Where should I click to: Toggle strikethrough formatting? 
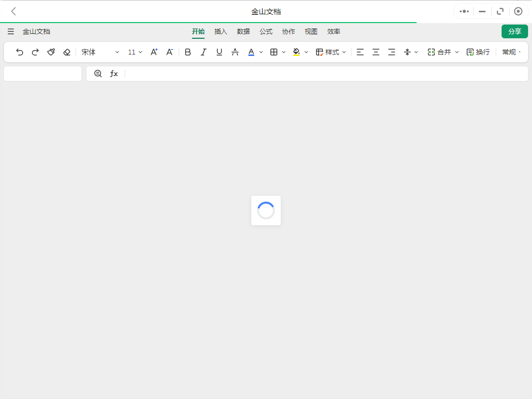pyautogui.click(x=235, y=52)
